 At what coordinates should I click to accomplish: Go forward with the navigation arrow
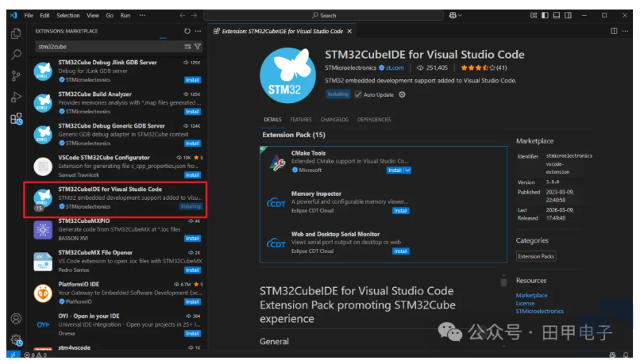pos(195,16)
